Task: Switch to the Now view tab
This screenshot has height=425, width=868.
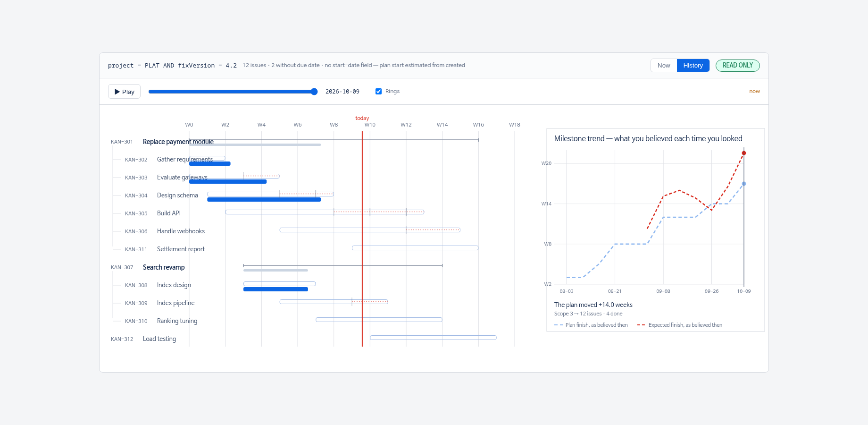Action: [x=664, y=65]
